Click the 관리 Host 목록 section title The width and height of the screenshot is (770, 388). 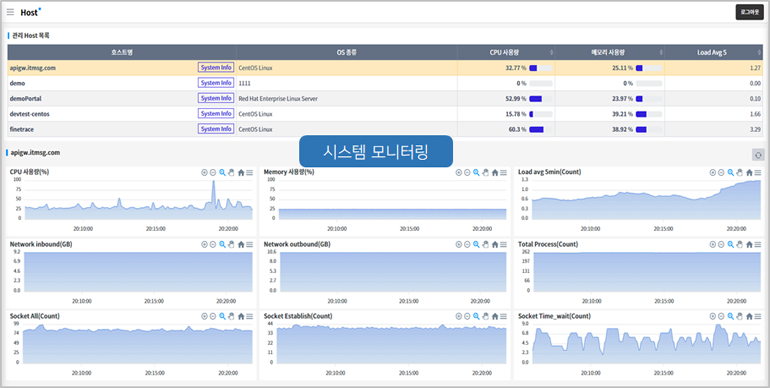[x=31, y=35]
